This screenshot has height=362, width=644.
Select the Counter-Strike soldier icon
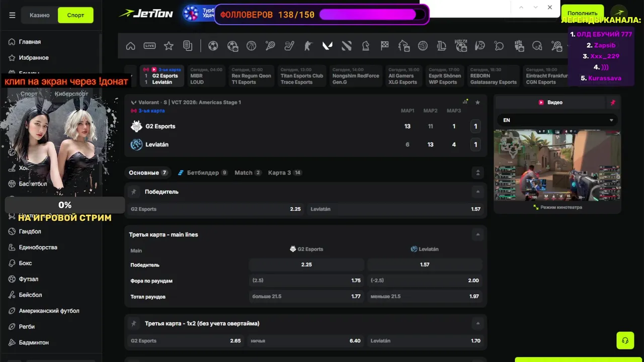pyautogui.click(x=308, y=46)
